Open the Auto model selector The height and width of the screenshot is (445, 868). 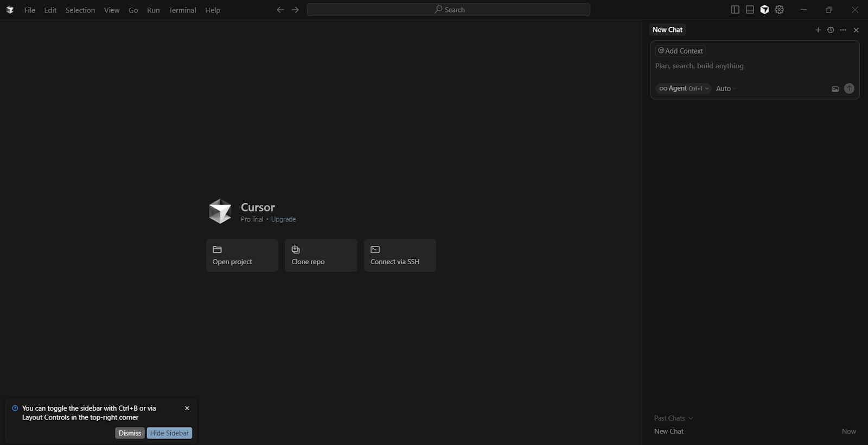[726, 88]
